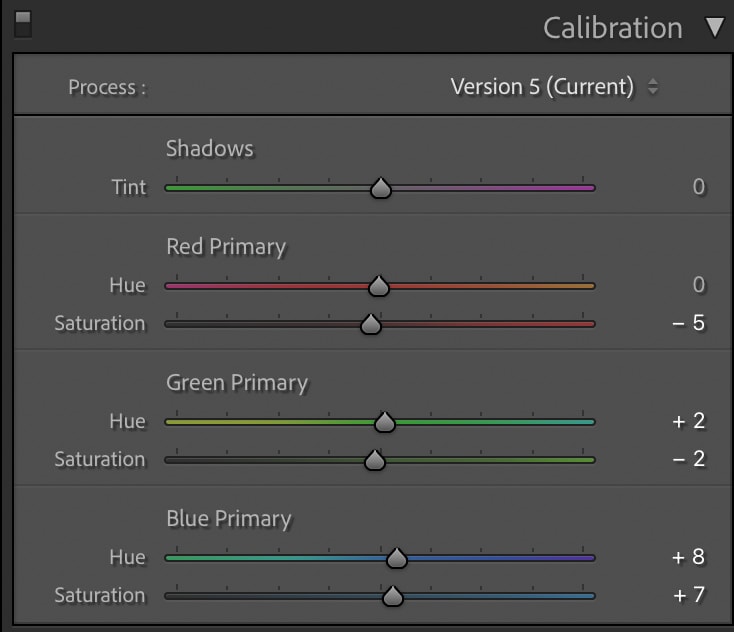Click the Green Primary Saturation value -2
The width and height of the screenshot is (734, 632).
click(688, 459)
